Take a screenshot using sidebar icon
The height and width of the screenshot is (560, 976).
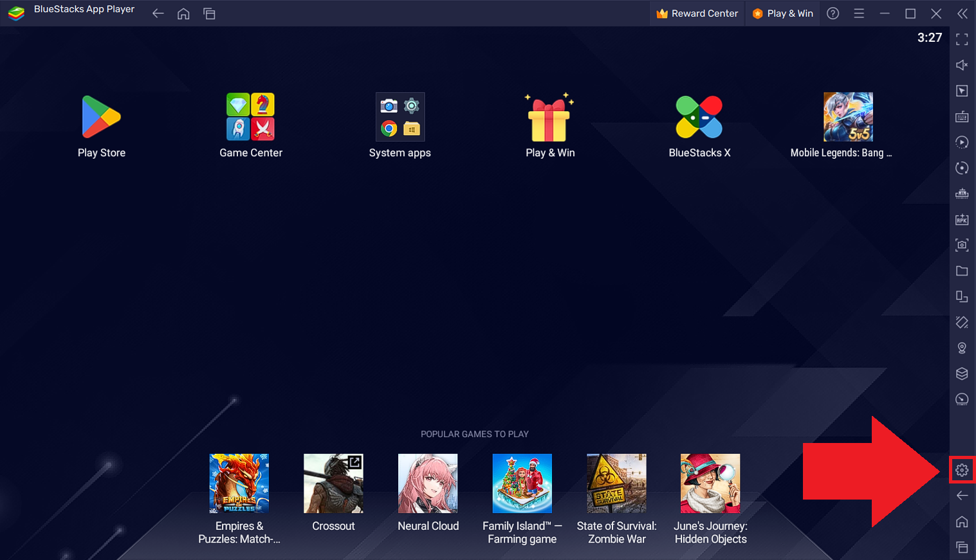(x=962, y=245)
